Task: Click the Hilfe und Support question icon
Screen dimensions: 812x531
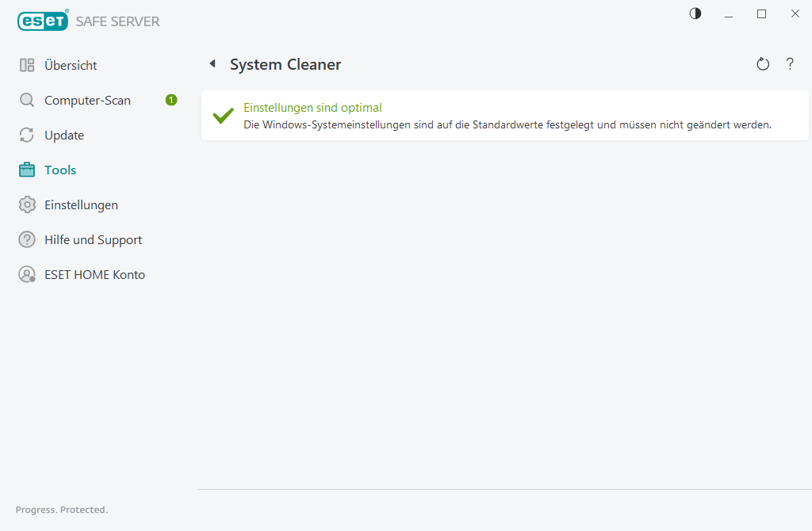Action: point(27,240)
